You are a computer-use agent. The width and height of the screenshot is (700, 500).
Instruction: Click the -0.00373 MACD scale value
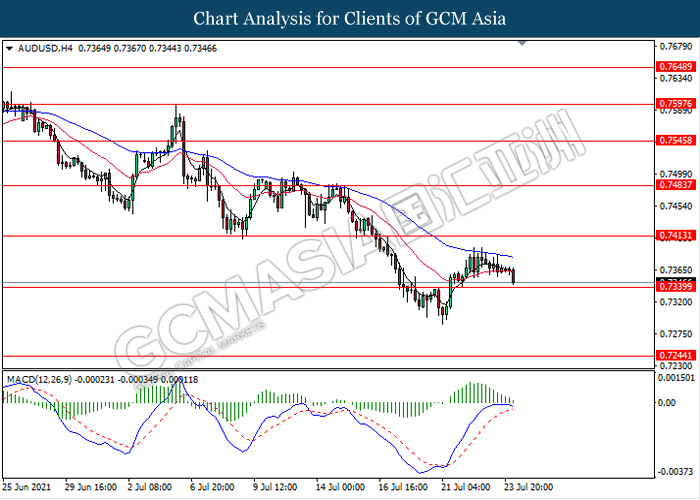point(674,472)
